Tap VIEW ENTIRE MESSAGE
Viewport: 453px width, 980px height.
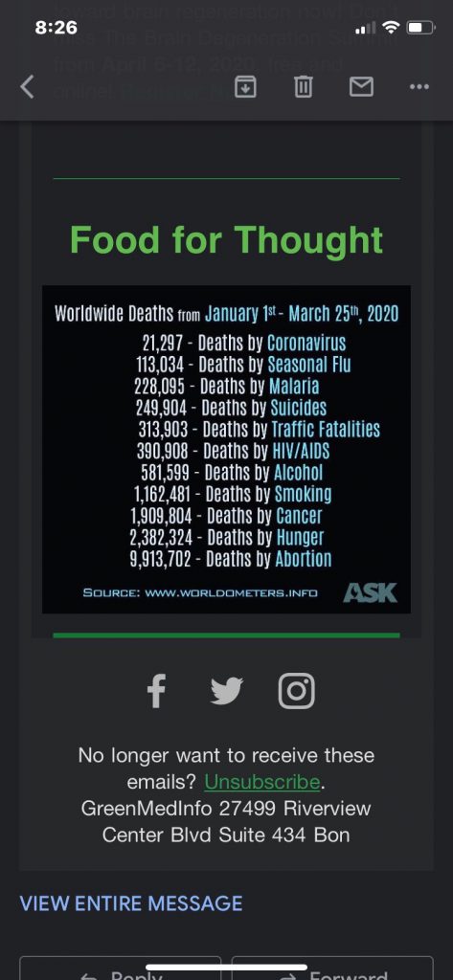131,903
